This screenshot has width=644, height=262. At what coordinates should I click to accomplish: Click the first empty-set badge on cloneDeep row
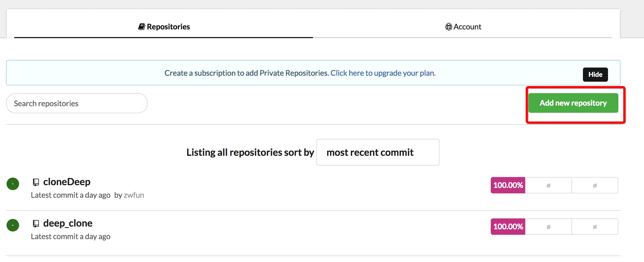[x=549, y=185]
